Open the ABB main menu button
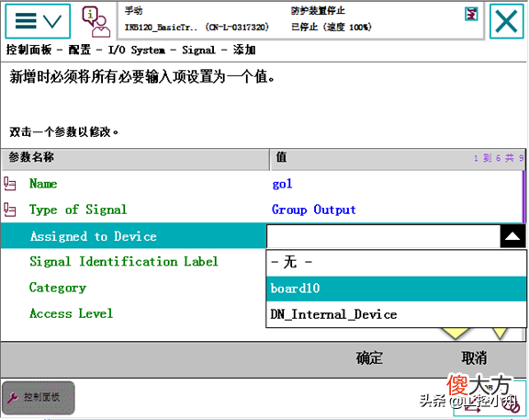This screenshot has width=529, height=420. click(x=38, y=21)
